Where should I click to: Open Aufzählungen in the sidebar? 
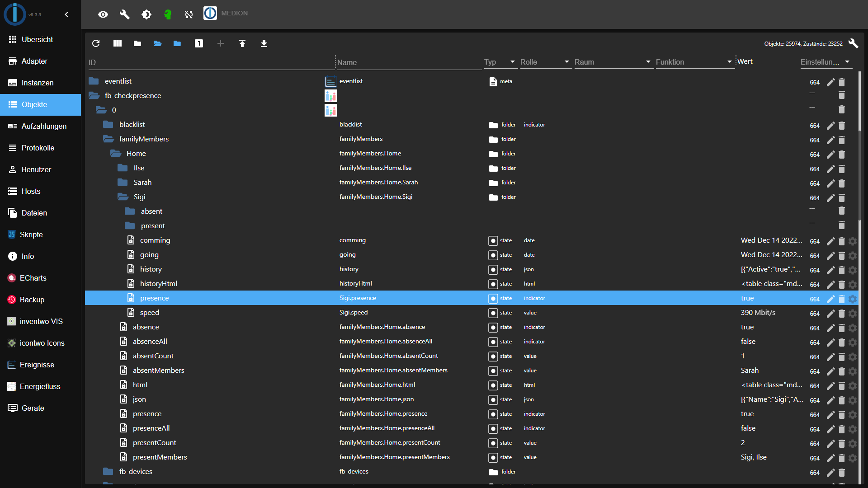point(41,126)
